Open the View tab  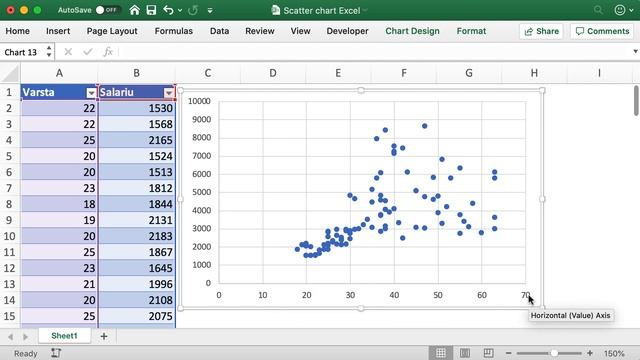(x=300, y=31)
